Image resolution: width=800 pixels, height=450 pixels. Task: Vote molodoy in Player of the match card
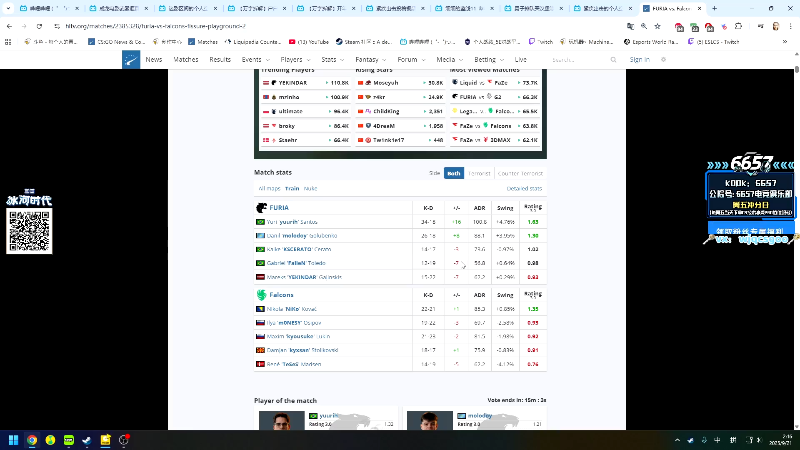point(474,419)
